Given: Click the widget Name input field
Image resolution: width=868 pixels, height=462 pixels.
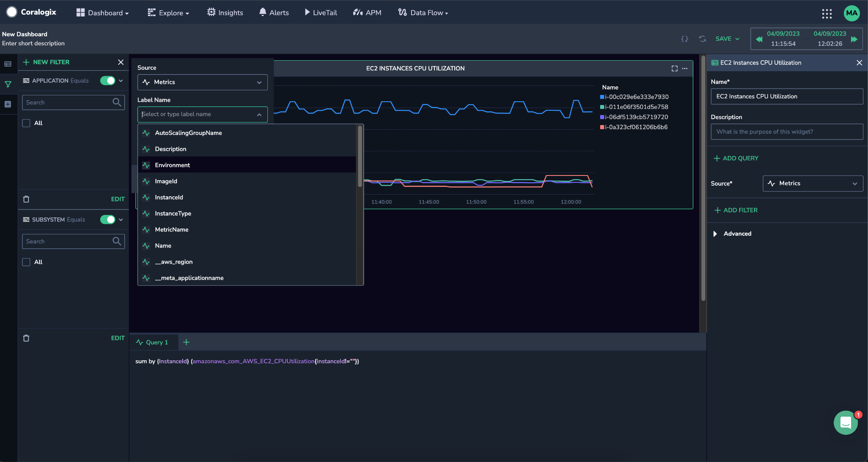Looking at the screenshot, I should click(x=787, y=97).
